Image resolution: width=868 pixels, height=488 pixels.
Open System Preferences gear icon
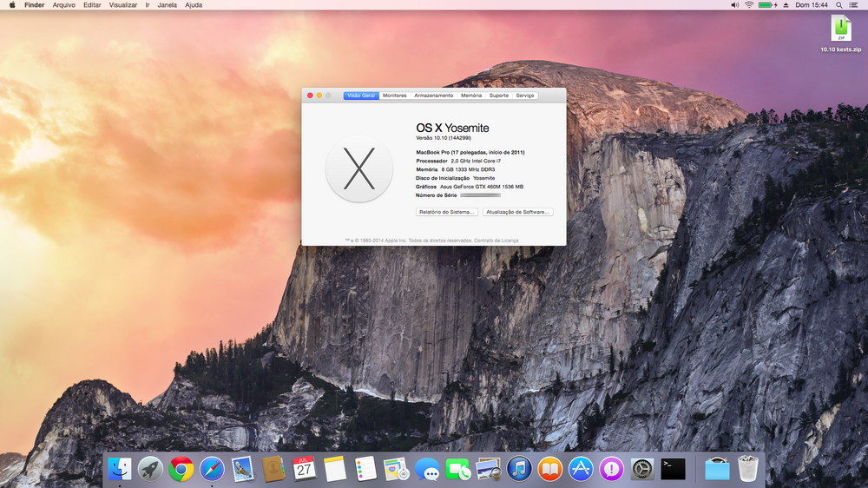(x=642, y=470)
